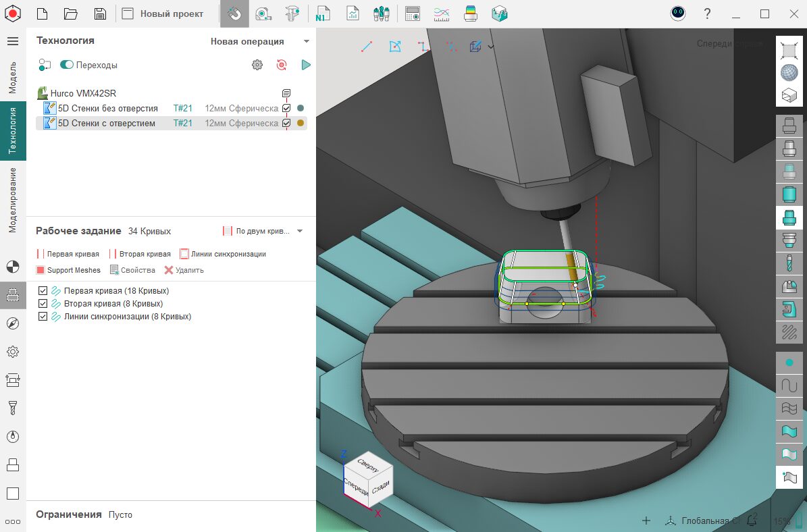Switch to the Модель side tab
The height and width of the screenshot is (532, 807).
coord(13,77)
